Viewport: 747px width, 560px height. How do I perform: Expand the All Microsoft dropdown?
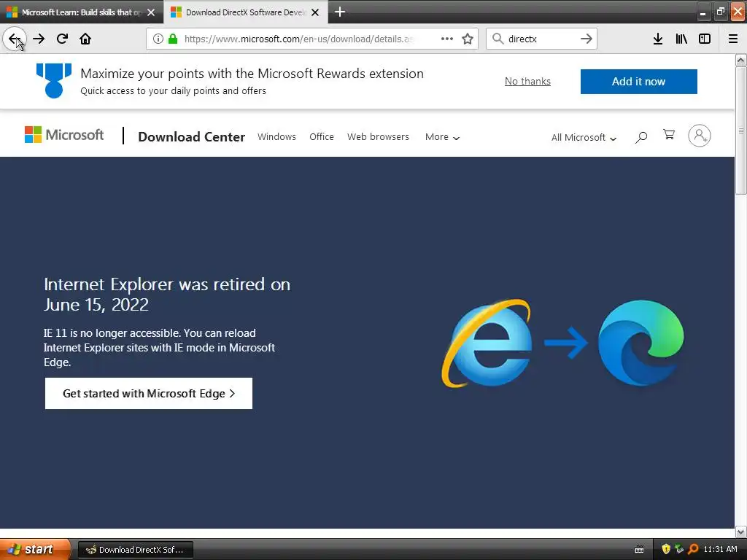click(584, 138)
